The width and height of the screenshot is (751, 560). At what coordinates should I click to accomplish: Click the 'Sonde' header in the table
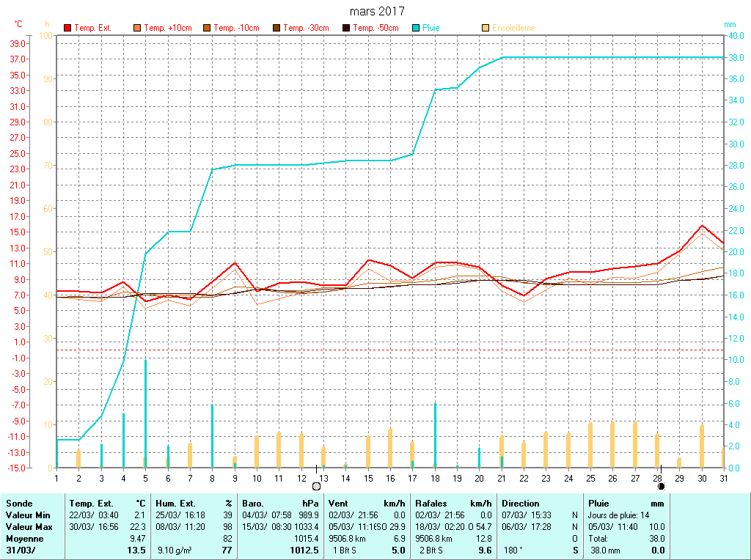18,504
